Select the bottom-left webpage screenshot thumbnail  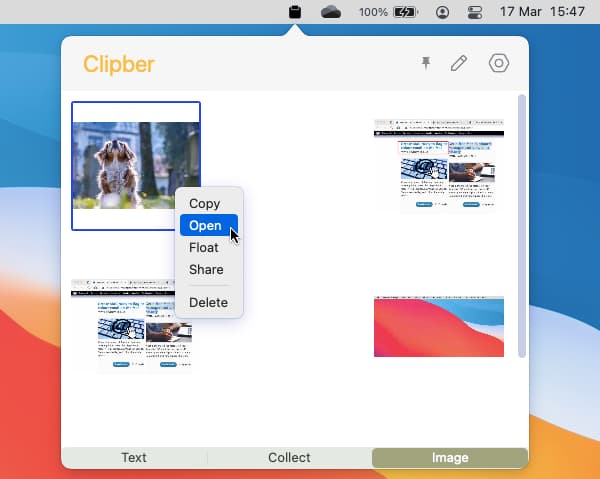[132, 326]
